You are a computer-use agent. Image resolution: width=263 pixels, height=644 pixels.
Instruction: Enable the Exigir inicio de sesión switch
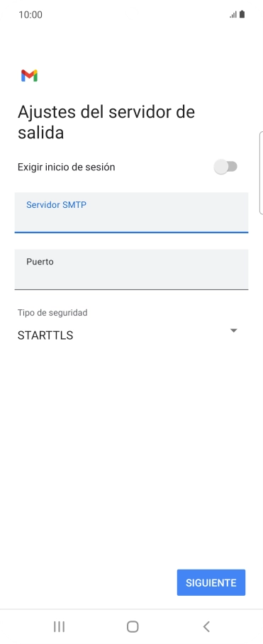[225, 167]
